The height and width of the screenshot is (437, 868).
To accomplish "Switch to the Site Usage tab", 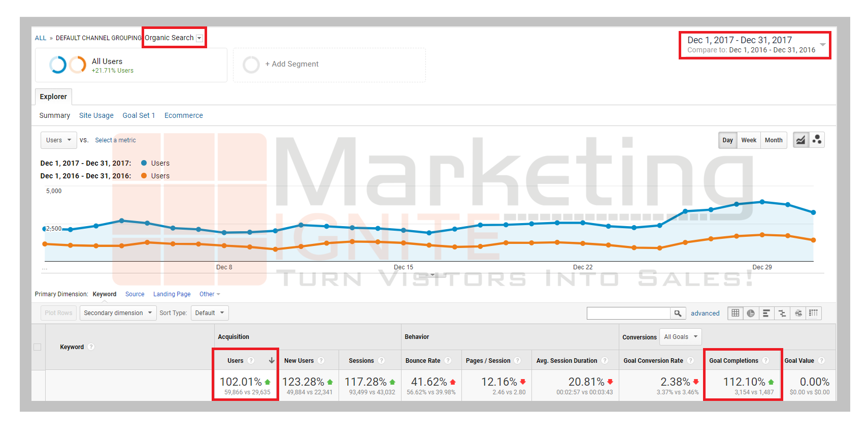I will tap(96, 115).
